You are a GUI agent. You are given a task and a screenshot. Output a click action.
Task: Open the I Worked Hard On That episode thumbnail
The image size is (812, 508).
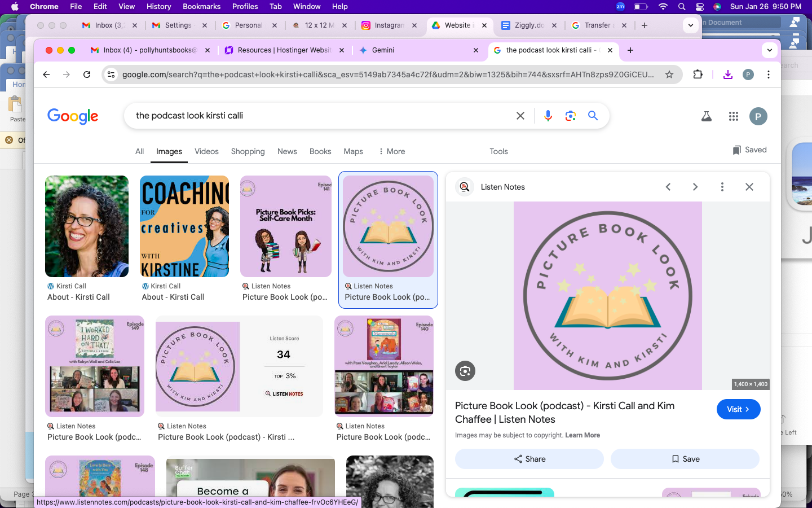[95, 366]
